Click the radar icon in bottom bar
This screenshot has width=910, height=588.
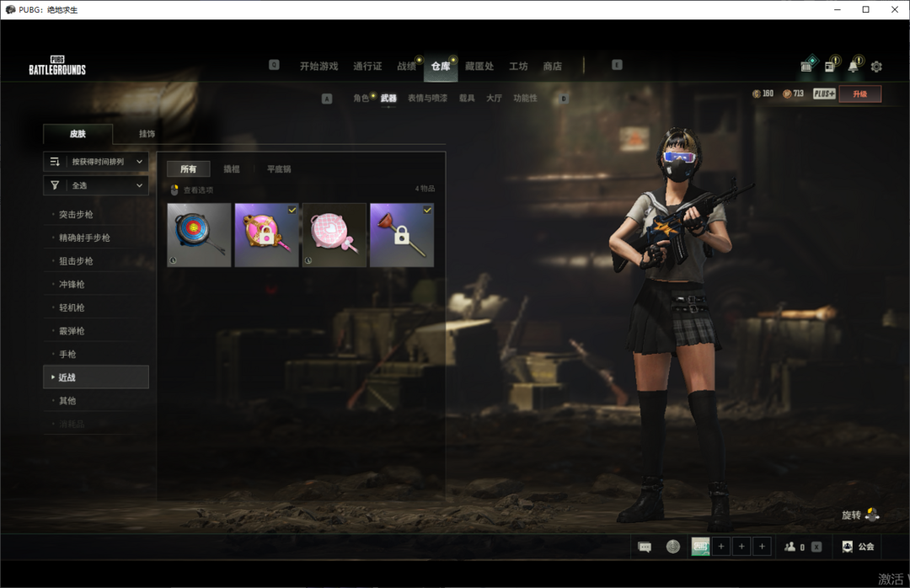(x=672, y=547)
